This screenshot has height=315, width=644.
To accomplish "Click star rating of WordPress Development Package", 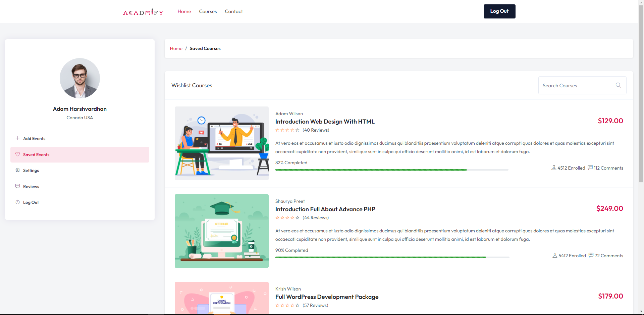I will (287, 305).
